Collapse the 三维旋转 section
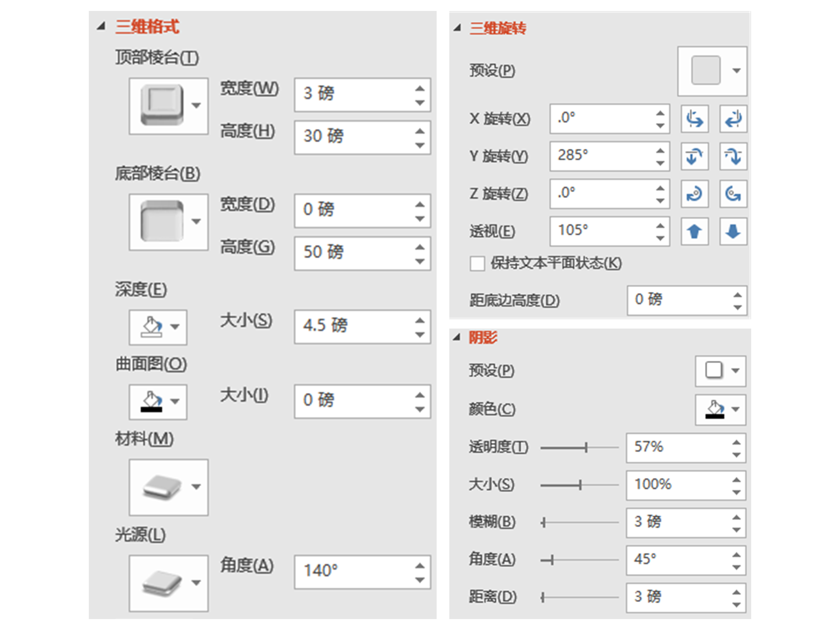Image resolution: width=840 pixels, height=630 pixels. (458, 28)
